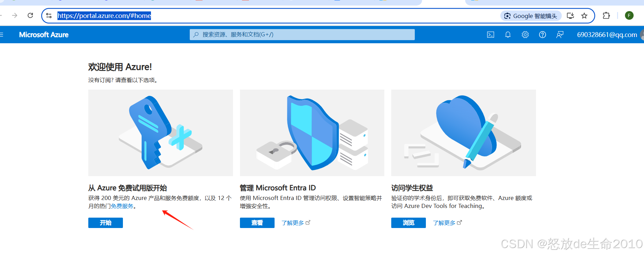Click the student benefits cloud illustration

[x=464, y=133]
